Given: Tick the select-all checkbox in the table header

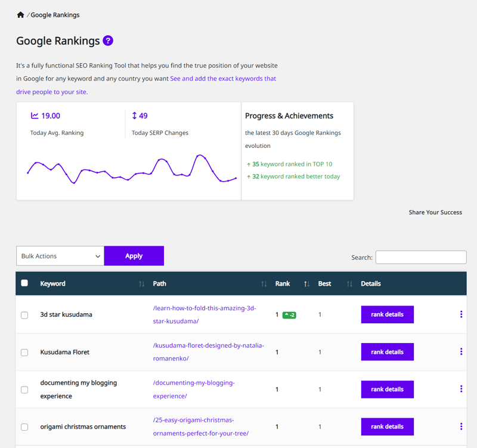Looking at the screenshot, I should (24, 283).
